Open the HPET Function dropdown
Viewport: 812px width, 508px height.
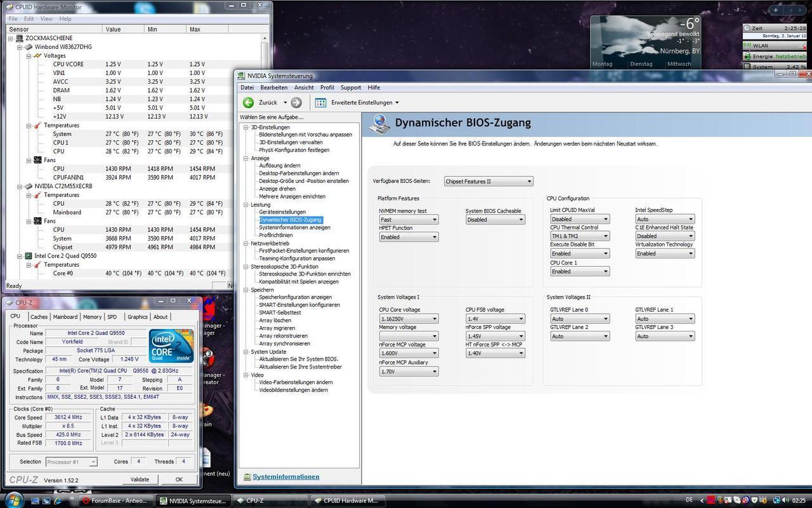[x=409, y=237]
